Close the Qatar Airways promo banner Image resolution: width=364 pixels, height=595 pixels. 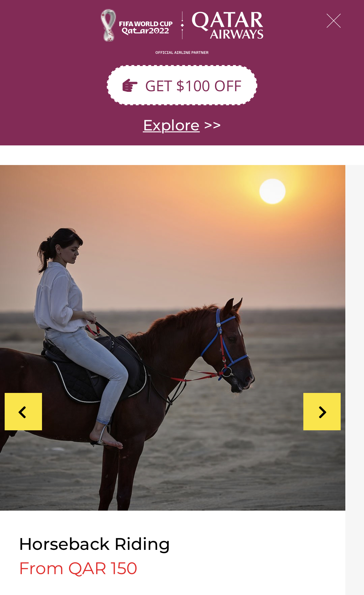click(334, 21)
